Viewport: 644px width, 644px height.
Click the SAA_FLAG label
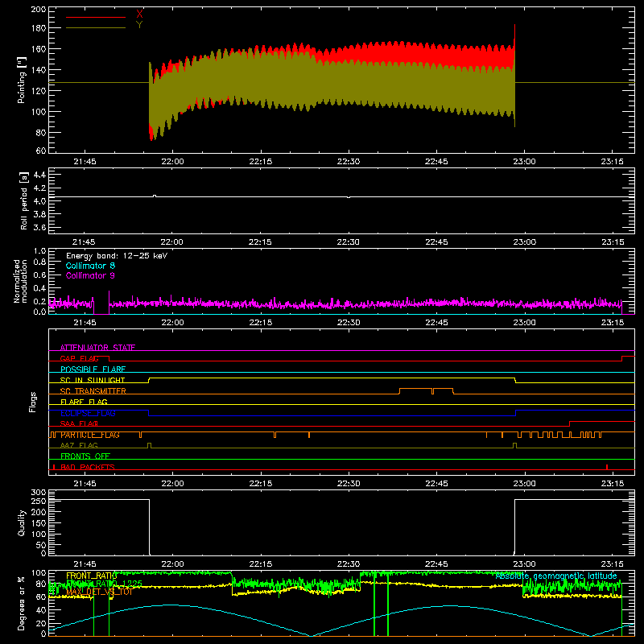[79, 424]
